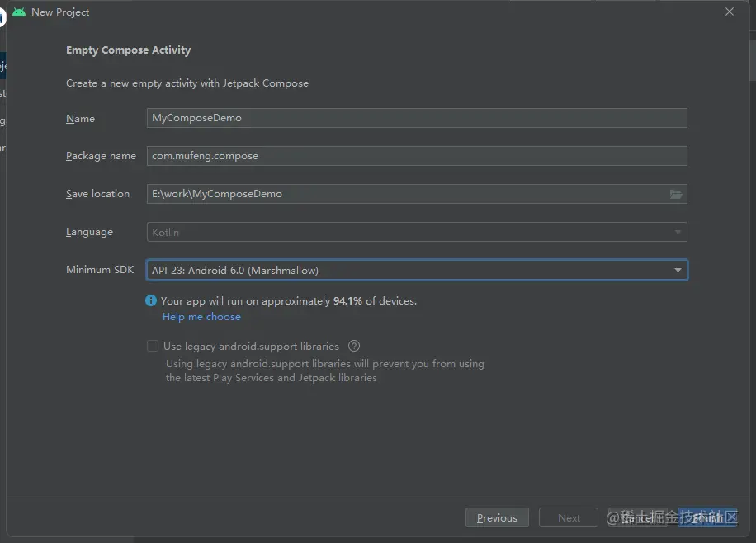Focus the Package name field com.mufeng.compose
The height and width of the screenshot is (543, 756).
[x=417, y=156]
